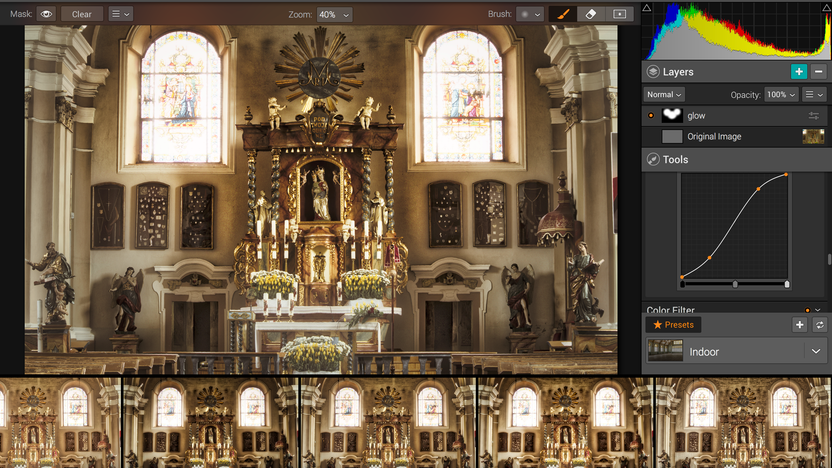Open the mask options menu dropdown
The width and height of the screenshot is (832, 468).
click(120, 14)
